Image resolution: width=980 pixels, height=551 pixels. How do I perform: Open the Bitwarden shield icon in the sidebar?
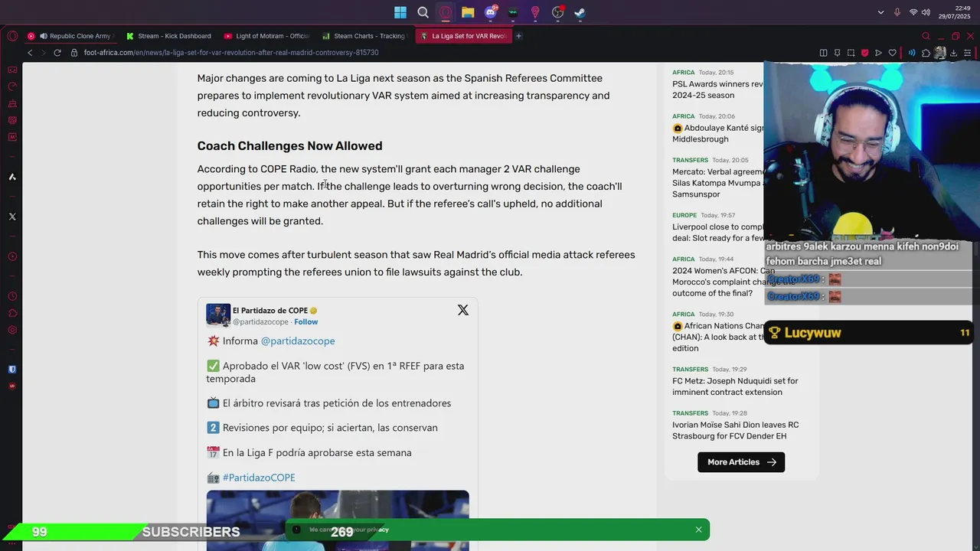tap(12, 369)
